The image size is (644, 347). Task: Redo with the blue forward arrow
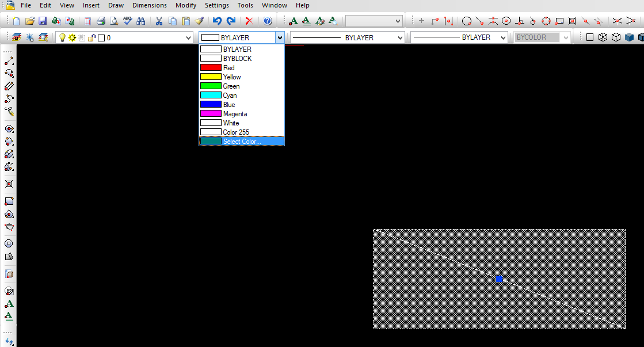[231, 21]
